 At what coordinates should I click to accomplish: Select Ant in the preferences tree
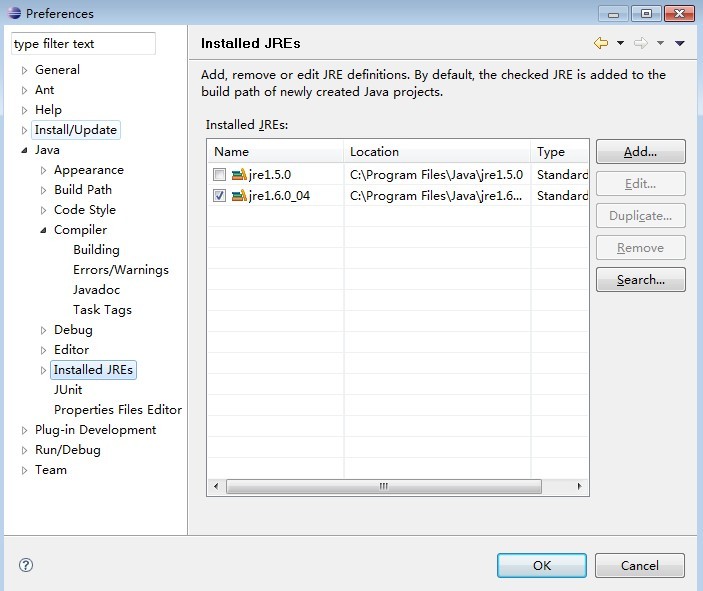click(x=44, y=90)
